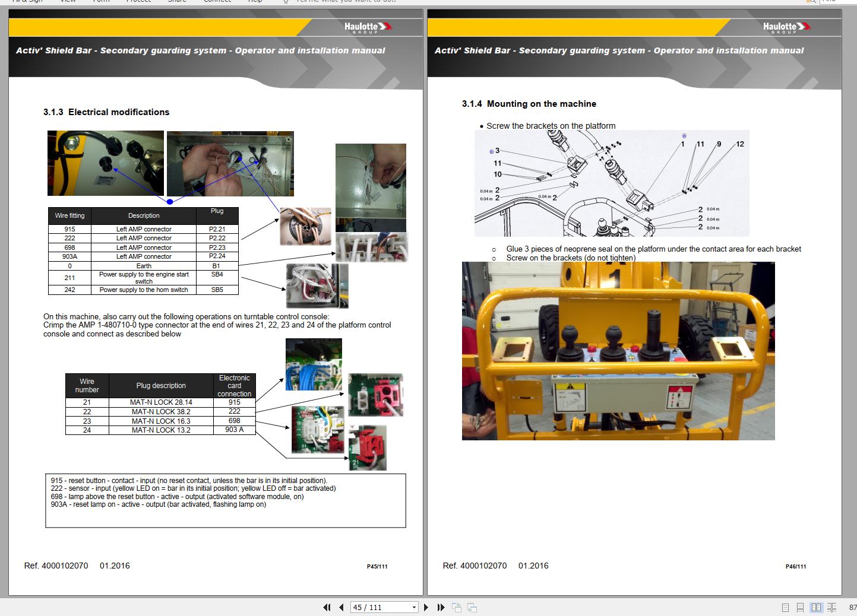Toggle the two-page facing view
The width and height of the screenshot is (857, 616).
[x=816, y=607]
